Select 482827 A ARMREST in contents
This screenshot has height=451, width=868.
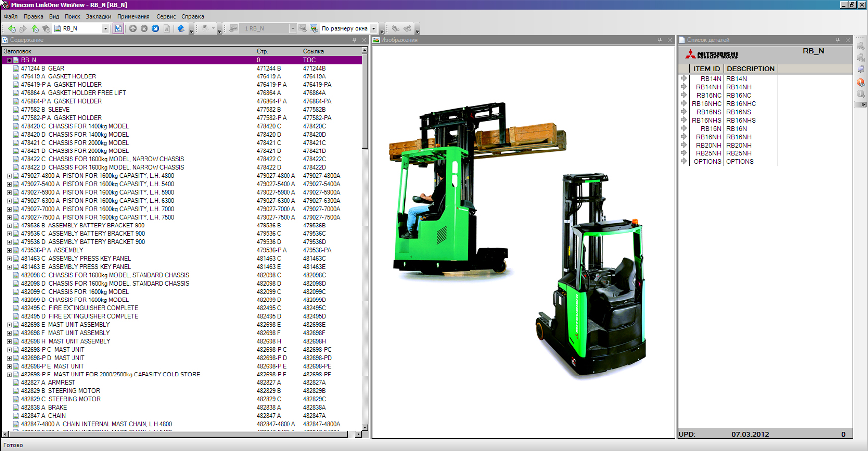(x=48, y=383)
